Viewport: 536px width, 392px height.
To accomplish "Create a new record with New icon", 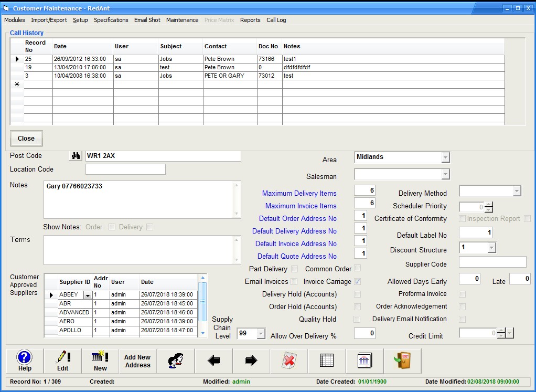I will pos(100,361).
